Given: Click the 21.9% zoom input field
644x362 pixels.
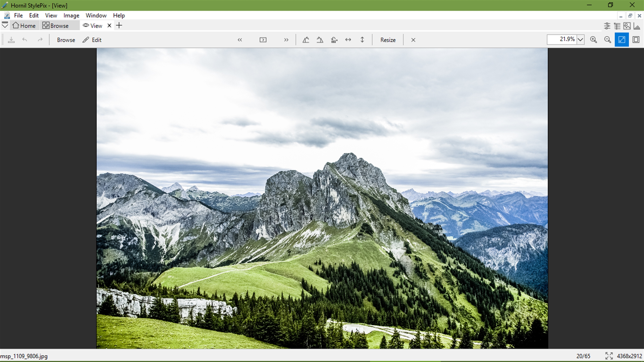Looking at the screenshot, I should (x=562, y=39).
